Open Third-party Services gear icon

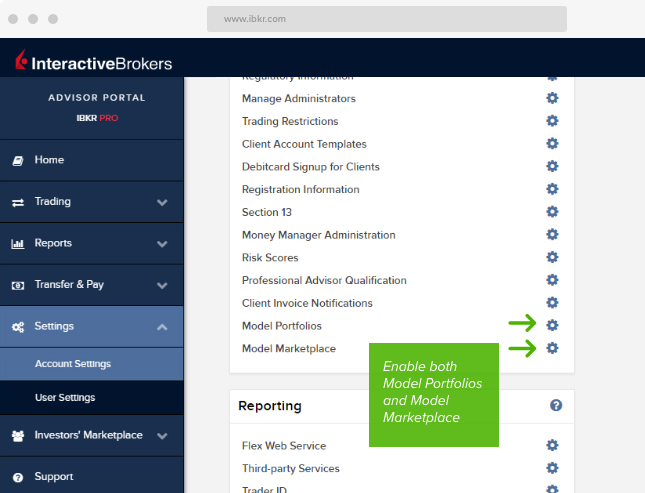552,468
